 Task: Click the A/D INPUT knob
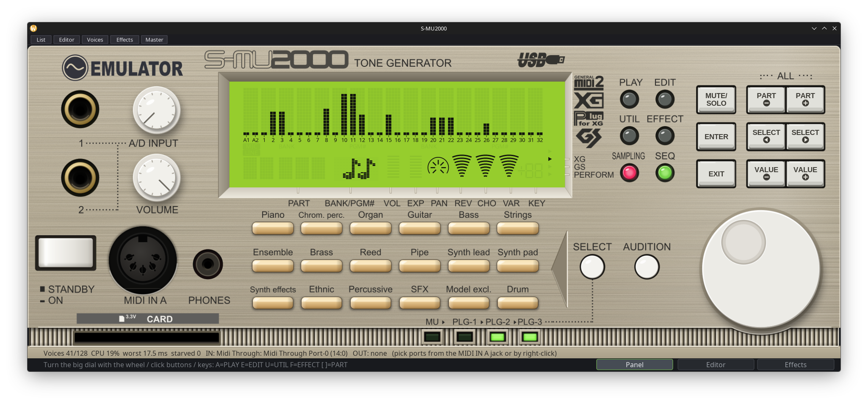click(x=157, y=110)
